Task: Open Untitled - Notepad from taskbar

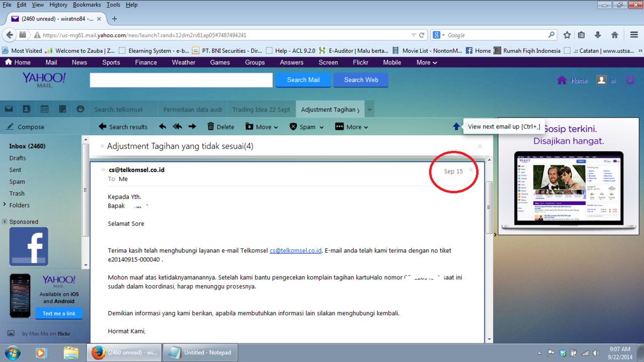Action: point(200,352)
